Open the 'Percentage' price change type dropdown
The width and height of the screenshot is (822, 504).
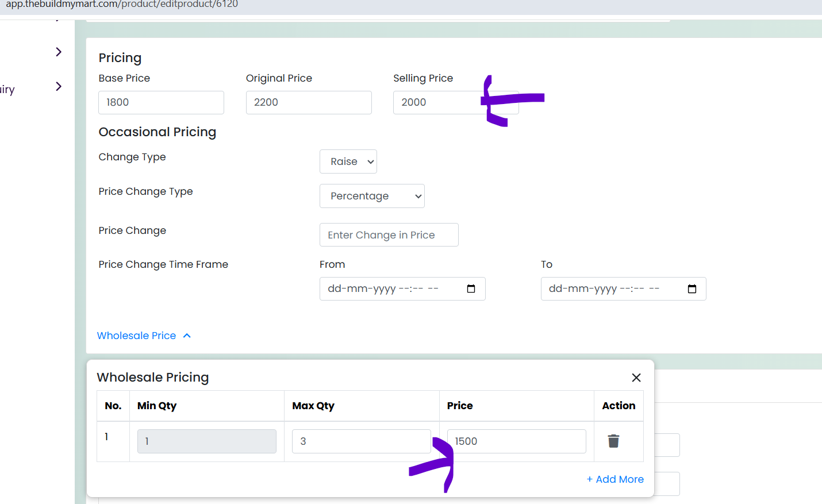(372, 196)
